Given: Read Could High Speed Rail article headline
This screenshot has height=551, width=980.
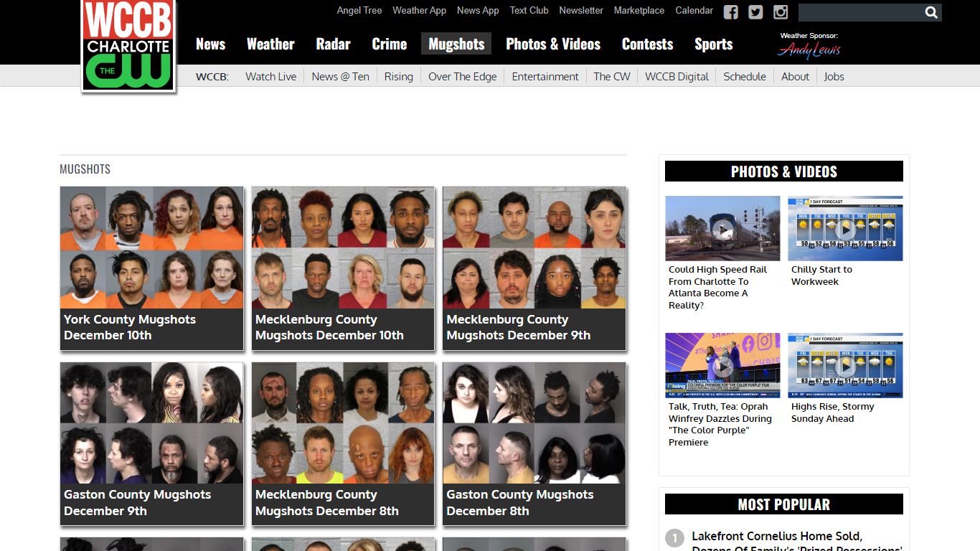Looking at the screenshot, I should (717, 287).
